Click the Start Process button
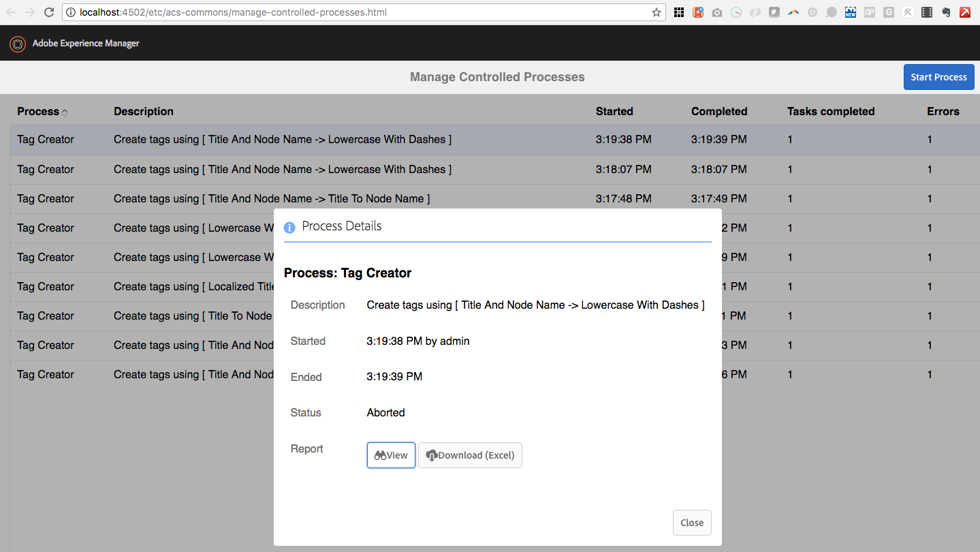980x552 pixels. point(938,77)
